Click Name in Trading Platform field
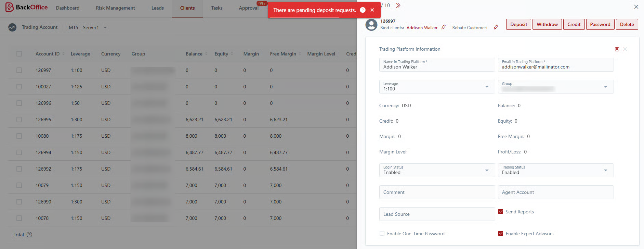The image size is (644, 249). 437,65
